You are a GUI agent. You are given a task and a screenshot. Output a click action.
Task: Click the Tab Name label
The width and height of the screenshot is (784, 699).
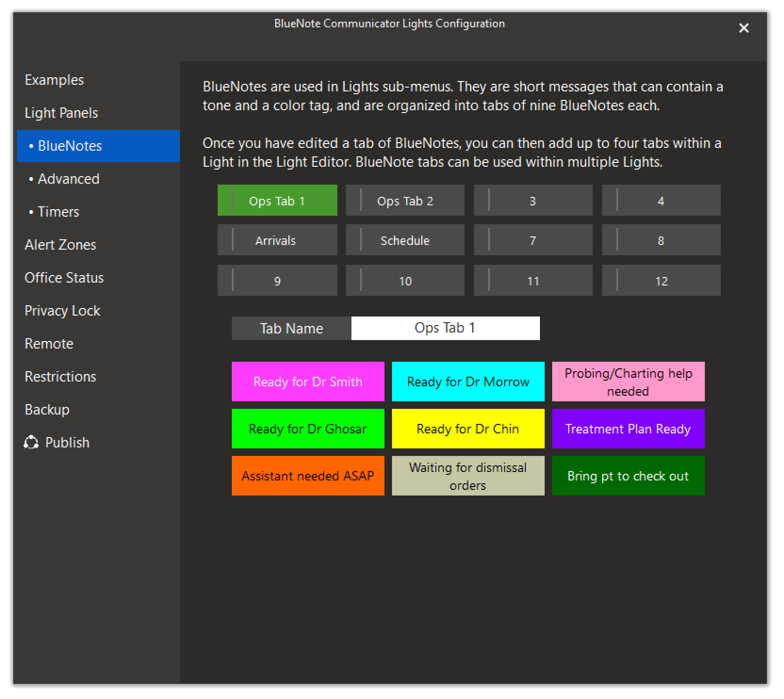click(292, 328)
